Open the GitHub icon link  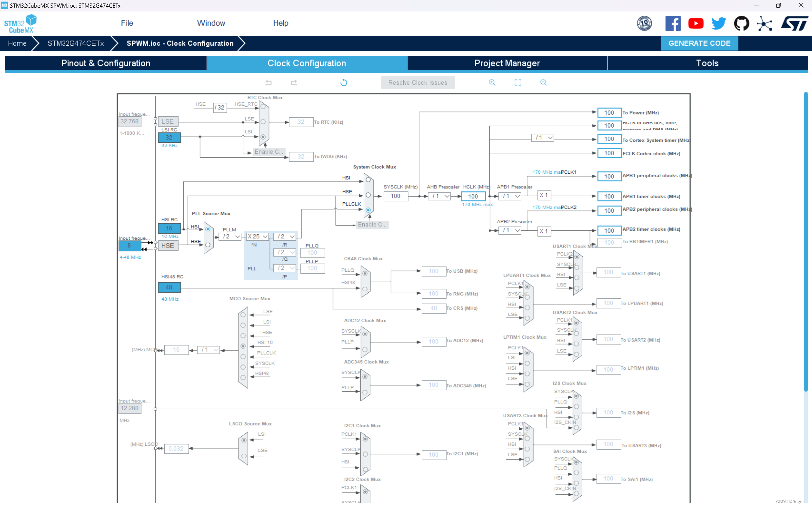[x=741, y=23]
